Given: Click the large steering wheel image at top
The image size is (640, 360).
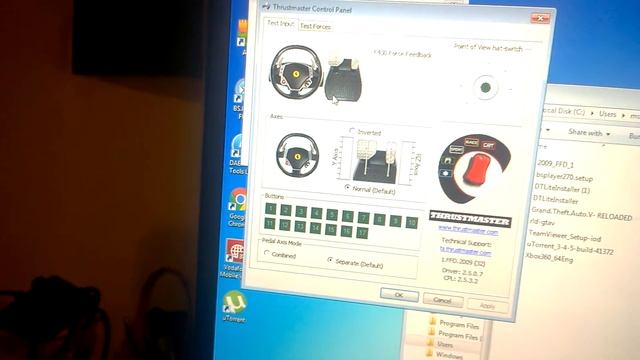Looking at the screenshot, I should 296,72.
